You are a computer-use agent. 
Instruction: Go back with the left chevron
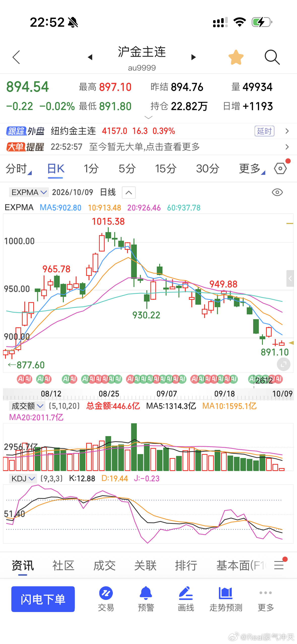click(x=16, y=57)
